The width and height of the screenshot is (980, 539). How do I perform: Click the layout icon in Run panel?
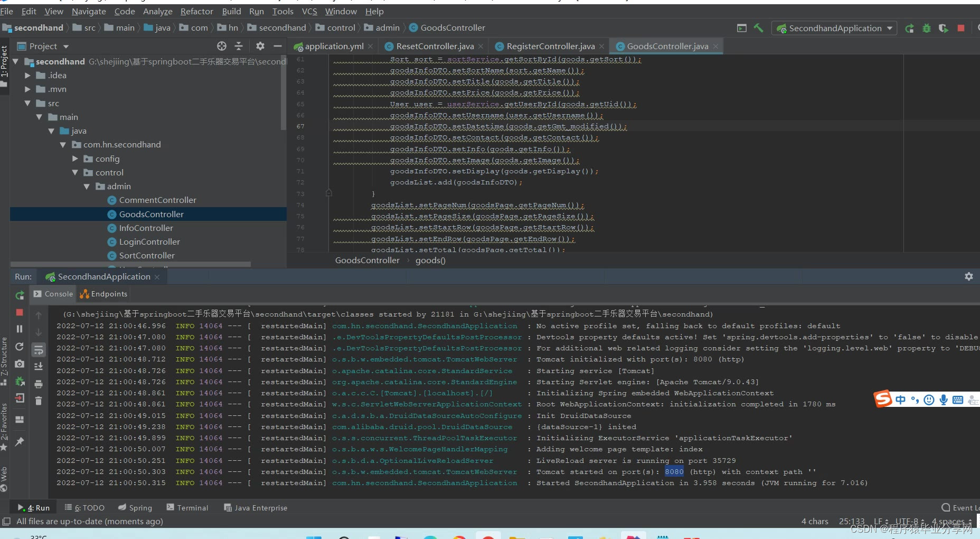click(20, 420)
